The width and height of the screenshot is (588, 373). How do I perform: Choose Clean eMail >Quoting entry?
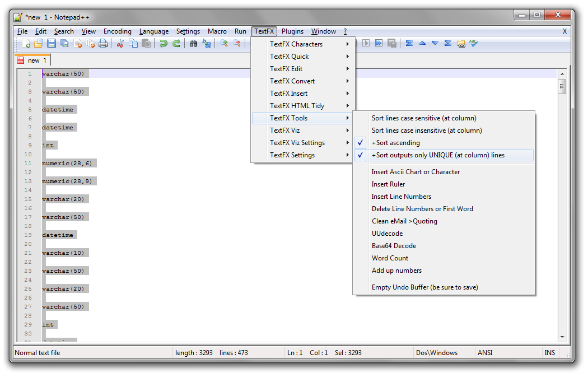coord(444,221)
